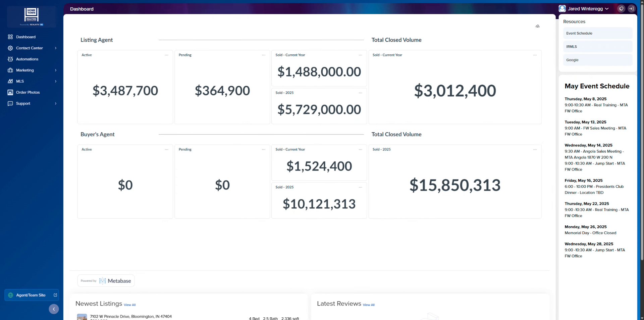Expand the Contact Center submenu chevron

coord(56,48)
